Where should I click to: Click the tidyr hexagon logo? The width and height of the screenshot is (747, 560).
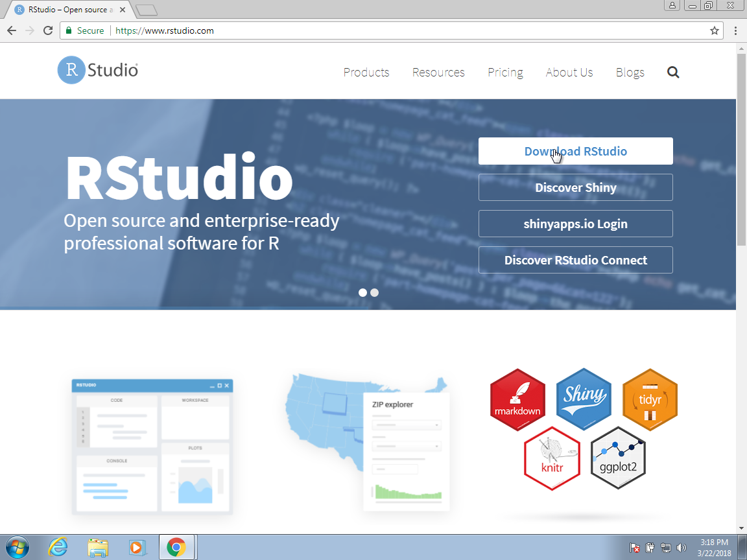[650, 399]
